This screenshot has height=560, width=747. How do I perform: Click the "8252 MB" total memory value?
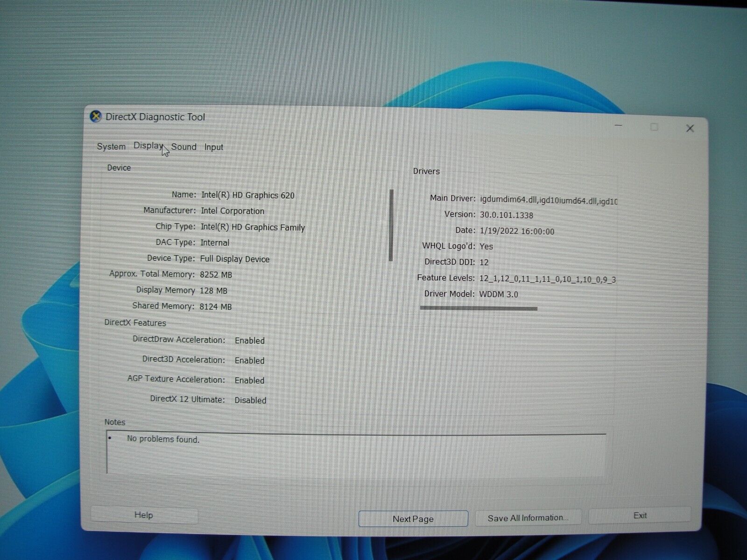coord(216,275)
